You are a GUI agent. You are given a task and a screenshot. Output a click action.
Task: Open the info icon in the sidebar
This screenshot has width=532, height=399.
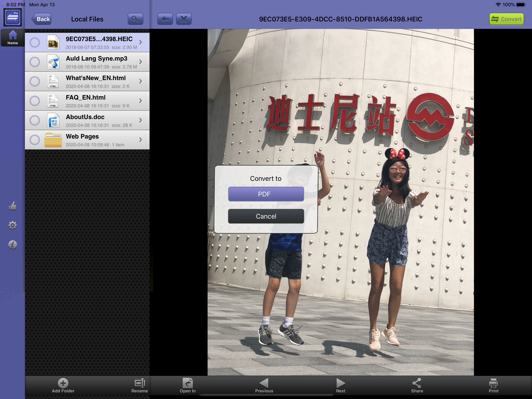point(12,245)
